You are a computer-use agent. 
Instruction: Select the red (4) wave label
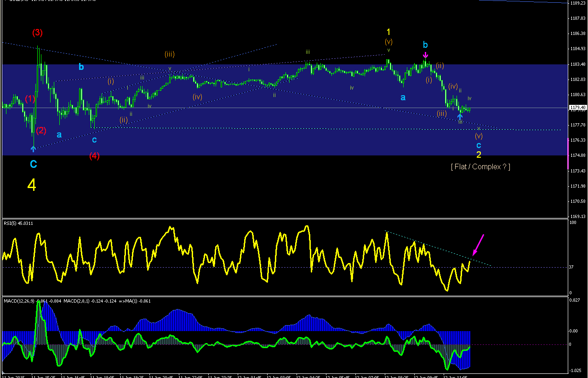[x=94, y=156]
